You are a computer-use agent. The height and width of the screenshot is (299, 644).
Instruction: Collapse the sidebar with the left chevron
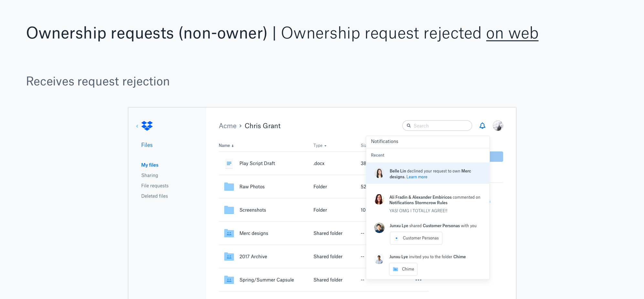point(137,126)
